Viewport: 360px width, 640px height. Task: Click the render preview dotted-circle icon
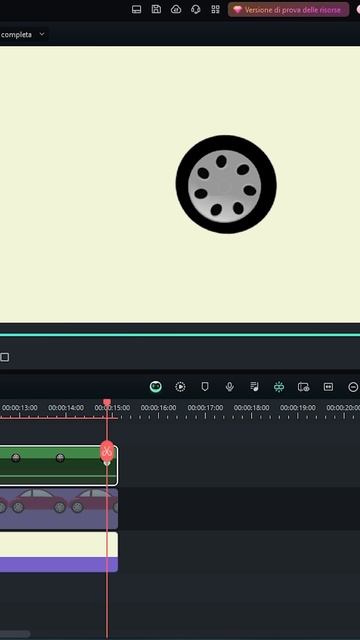[180, 387]
